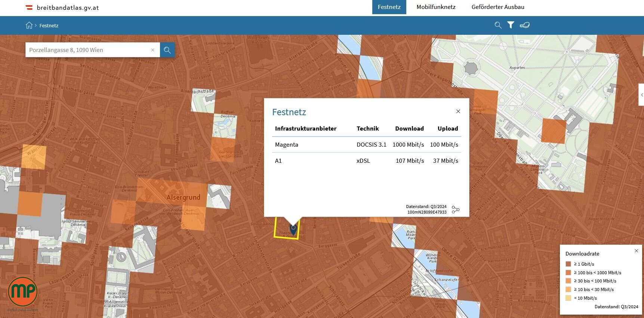Click the Download column header
The width and height of the screenshot is (644, 318).
[410, 128]
